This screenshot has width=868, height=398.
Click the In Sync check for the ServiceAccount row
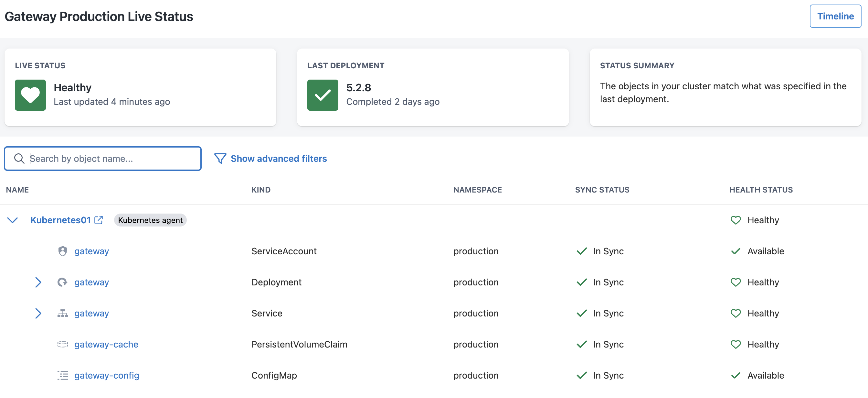pyautogui.click(x=582, y=251)
